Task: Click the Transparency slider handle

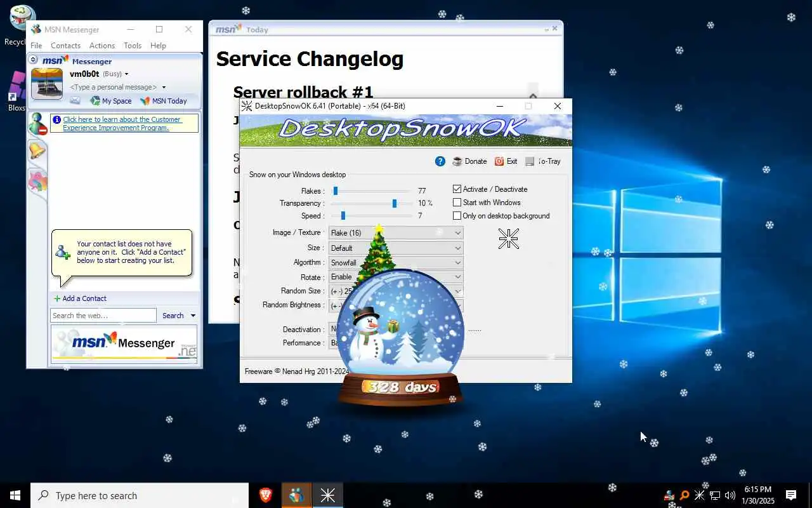Action: pos(395,203)
